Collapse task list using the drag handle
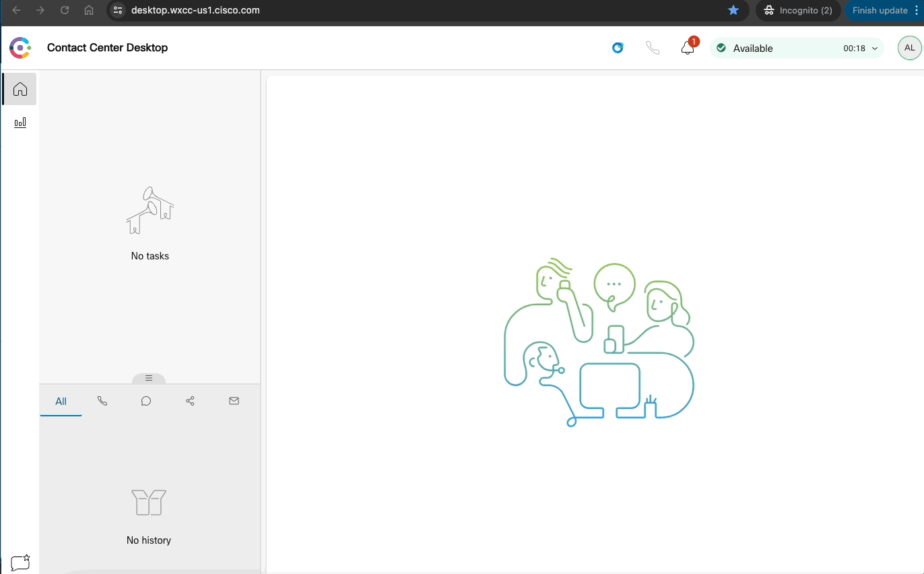Viewport: 924px width, 574px height. [149, 379]
